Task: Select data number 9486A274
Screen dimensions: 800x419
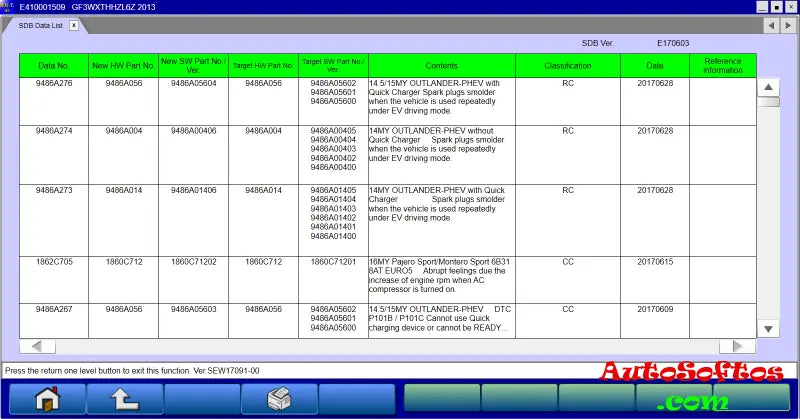Action: 54,131
